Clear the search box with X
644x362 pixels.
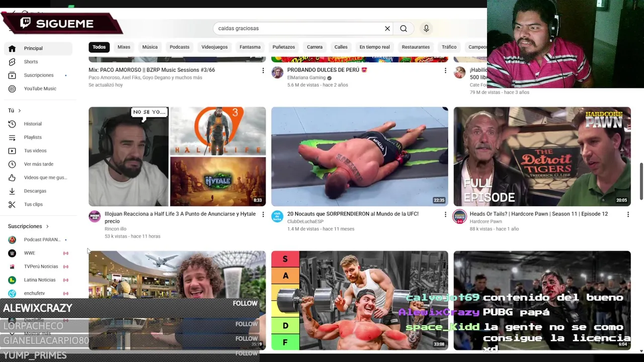(x=387, y=29)
